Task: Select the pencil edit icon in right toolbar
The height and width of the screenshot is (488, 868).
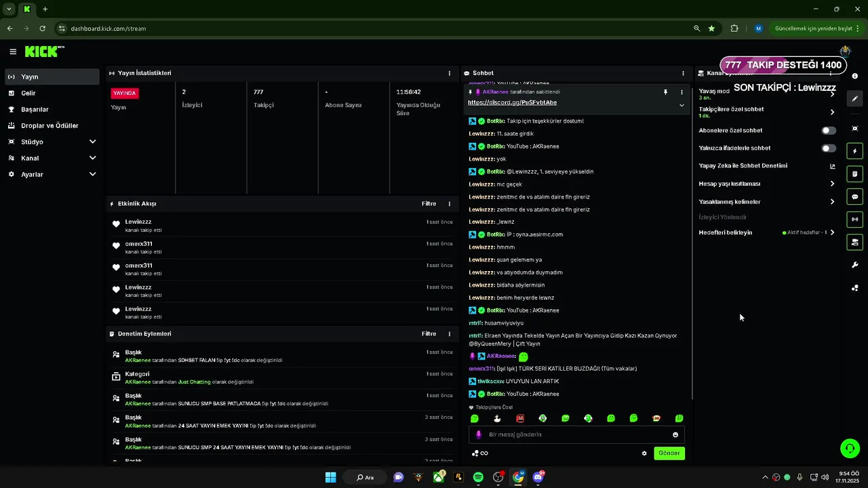Action: pyautogui.click(x=855, y=98)
